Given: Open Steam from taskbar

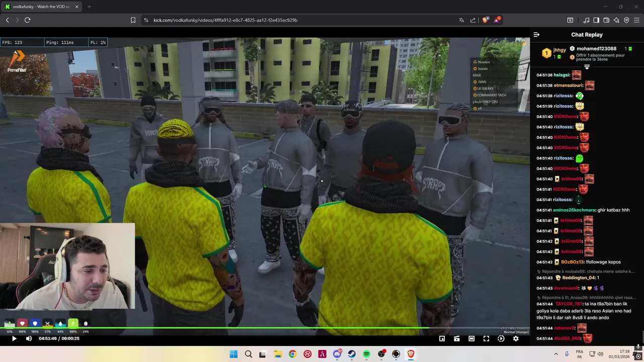Looking at the screenshot, I should point(352,354).
